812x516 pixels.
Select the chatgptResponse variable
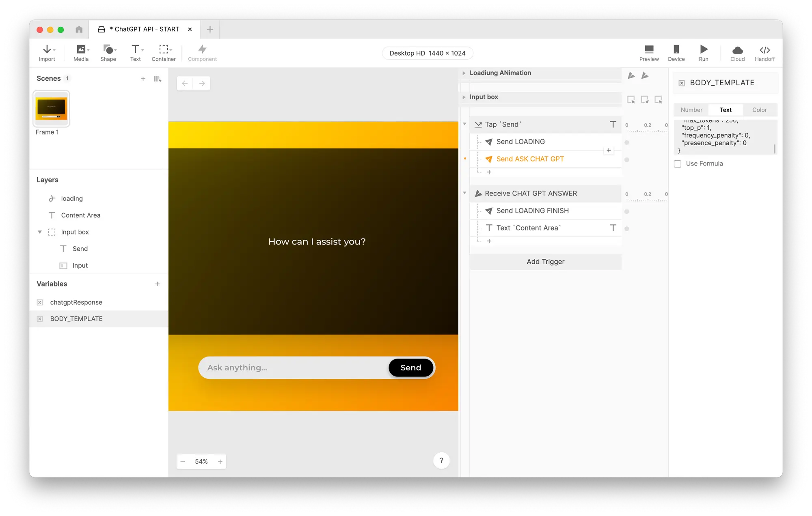click(x=76, y=302)
